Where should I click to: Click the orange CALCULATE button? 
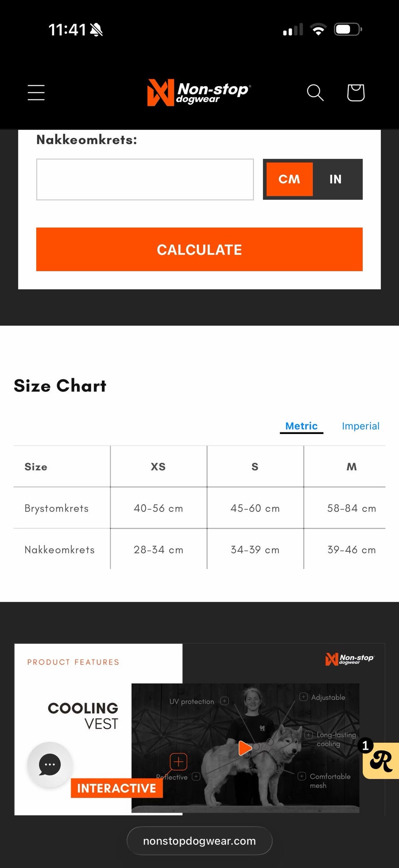coord(199,250)
